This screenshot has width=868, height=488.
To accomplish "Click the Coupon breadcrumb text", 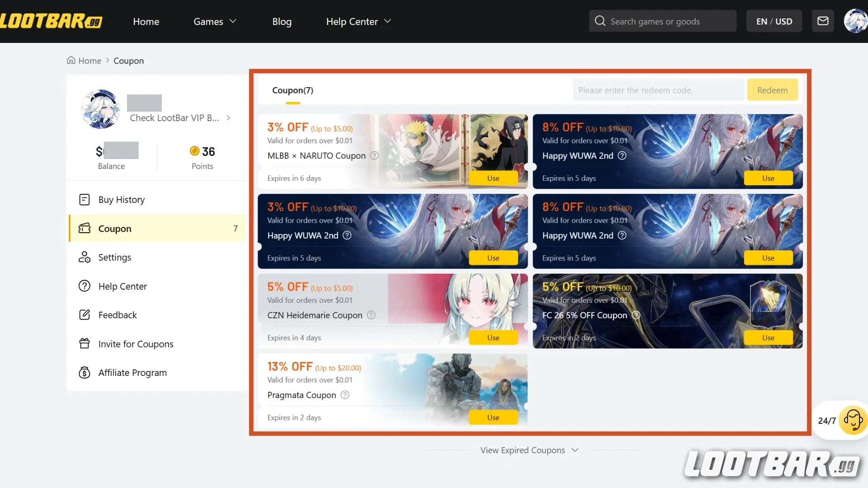I will click(128, 61).
